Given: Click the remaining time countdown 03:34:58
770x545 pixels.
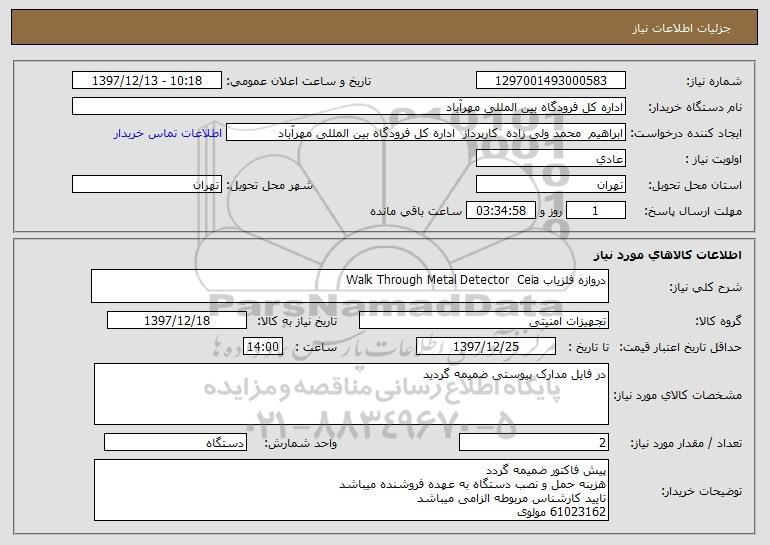Looking at the screenshot, I should pyautogui.click(x=502, y=211).
